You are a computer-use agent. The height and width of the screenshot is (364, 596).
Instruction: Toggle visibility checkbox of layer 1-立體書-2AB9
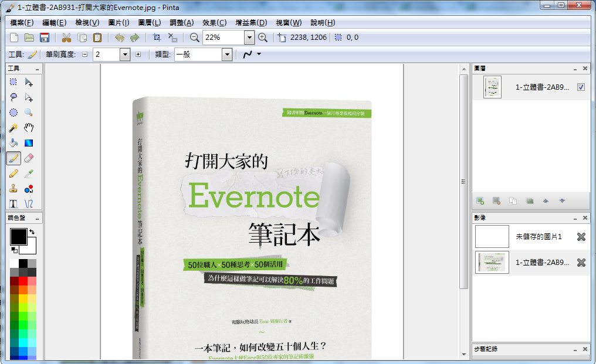pos(581,87)
